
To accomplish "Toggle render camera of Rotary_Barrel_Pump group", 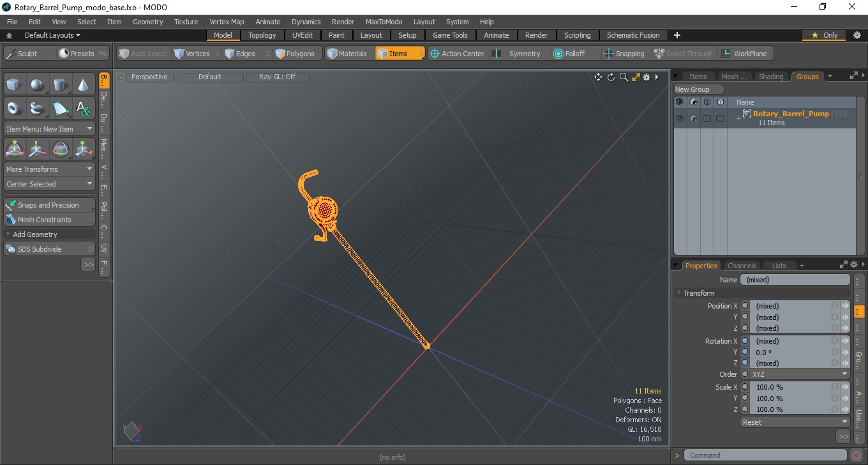I will (x=693, y=118).
